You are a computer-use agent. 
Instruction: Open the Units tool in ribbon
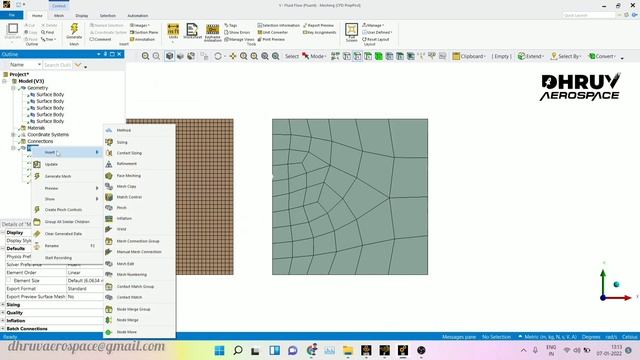(173, 31)
